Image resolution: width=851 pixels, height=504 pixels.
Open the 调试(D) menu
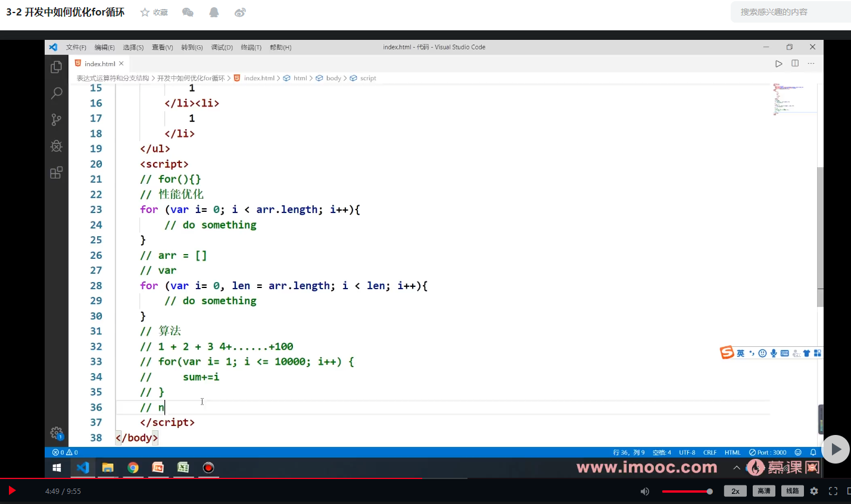pos(222,47)
